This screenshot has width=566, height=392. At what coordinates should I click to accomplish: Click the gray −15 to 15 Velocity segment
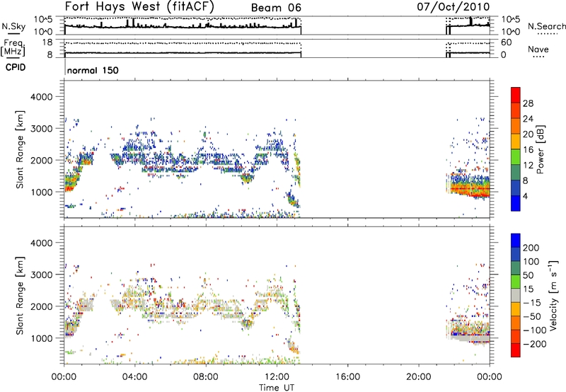[x=516, y=295]
